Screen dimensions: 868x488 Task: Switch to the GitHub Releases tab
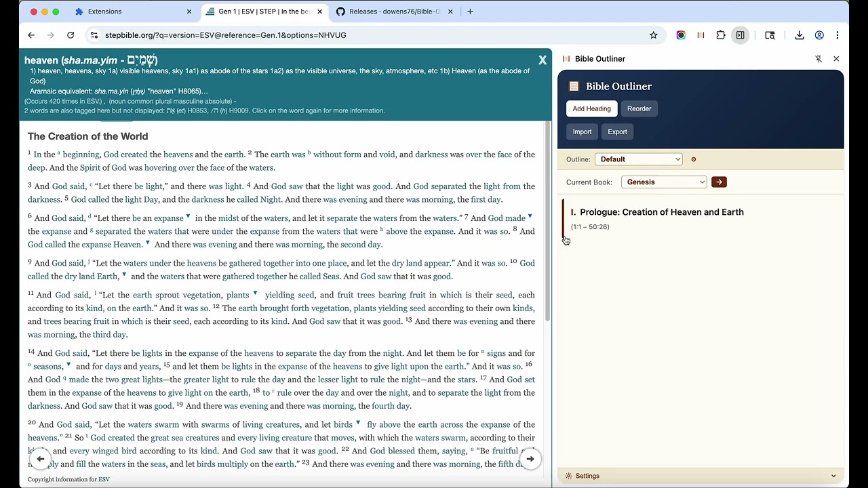393,12
